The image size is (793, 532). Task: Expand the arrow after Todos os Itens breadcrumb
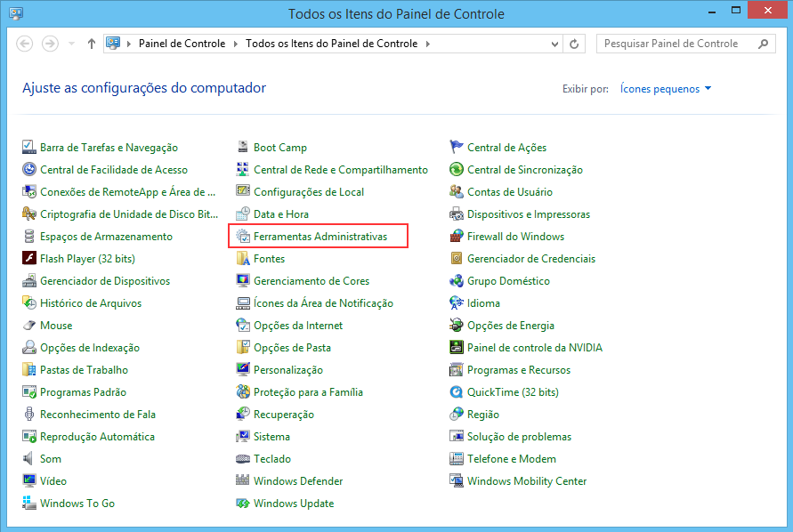[x=428, y=44]
